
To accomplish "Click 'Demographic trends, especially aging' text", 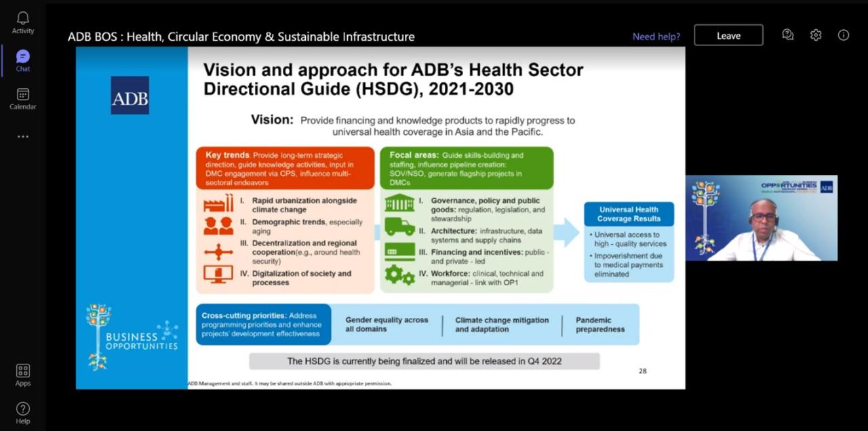I will 307,226.
